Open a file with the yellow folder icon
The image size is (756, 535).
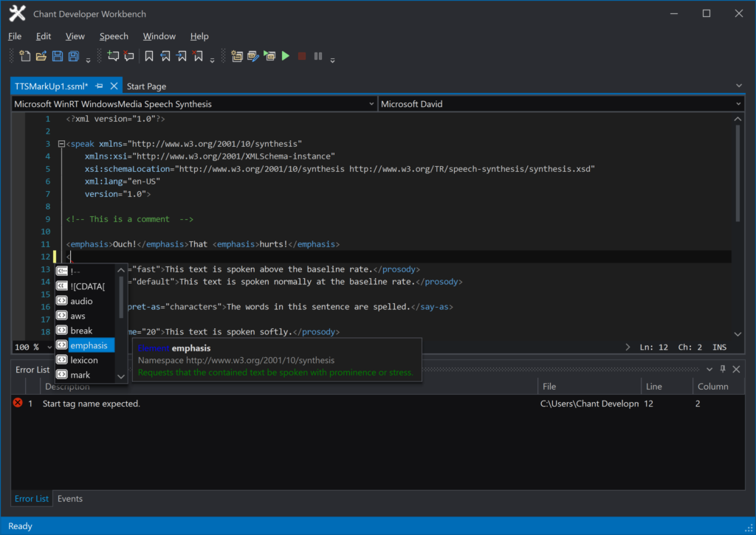tap(41, 56)
